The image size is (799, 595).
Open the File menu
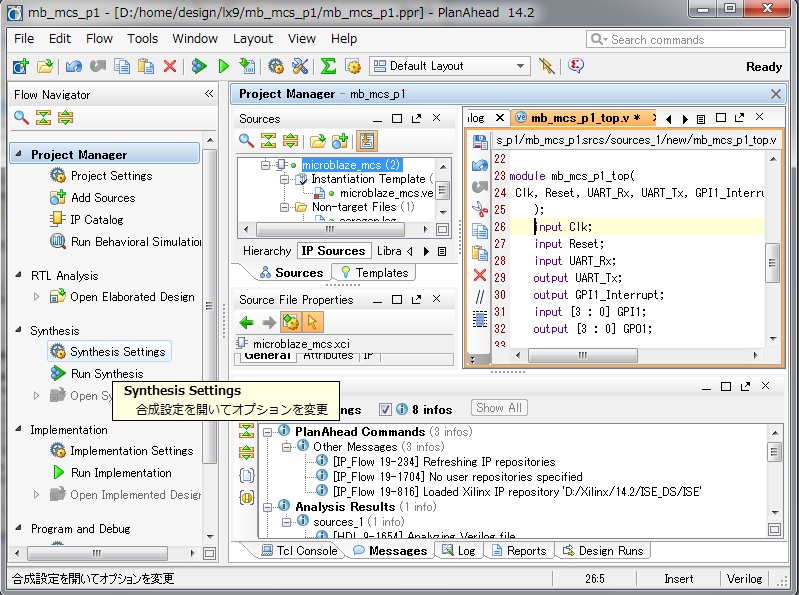(x=24, y=39)
